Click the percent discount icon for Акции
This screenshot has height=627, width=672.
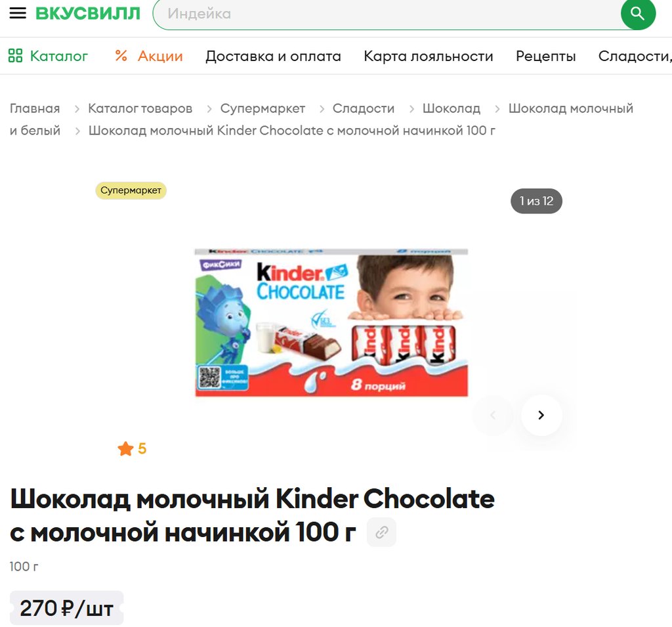tap(121, 56)
